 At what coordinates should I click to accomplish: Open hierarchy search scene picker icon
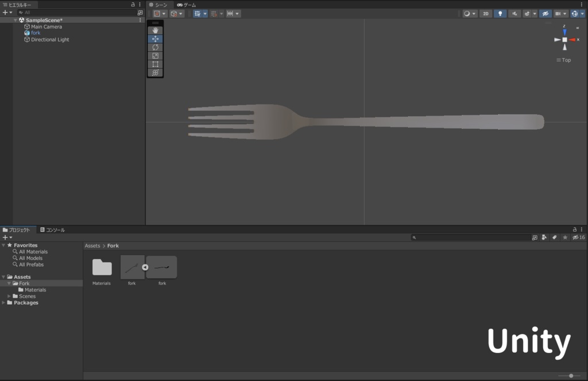(140, 13)
